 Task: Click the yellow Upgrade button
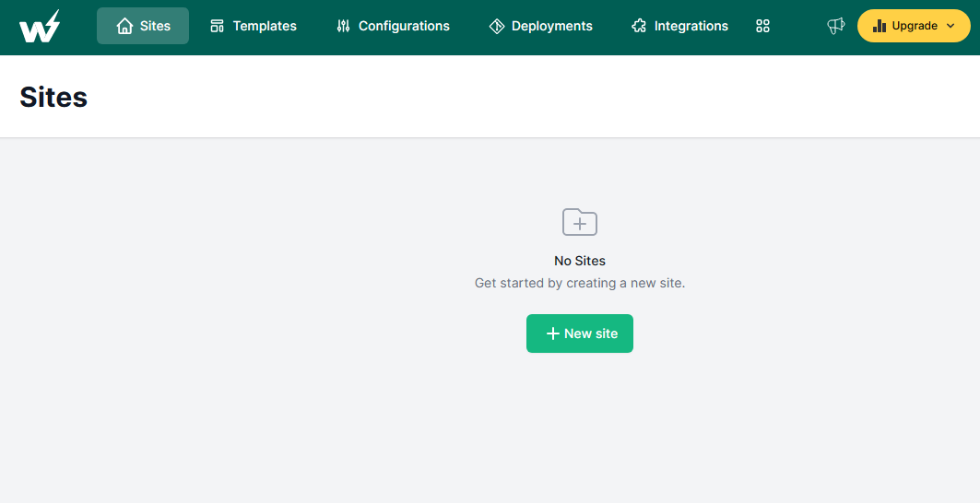coord(914,26)
